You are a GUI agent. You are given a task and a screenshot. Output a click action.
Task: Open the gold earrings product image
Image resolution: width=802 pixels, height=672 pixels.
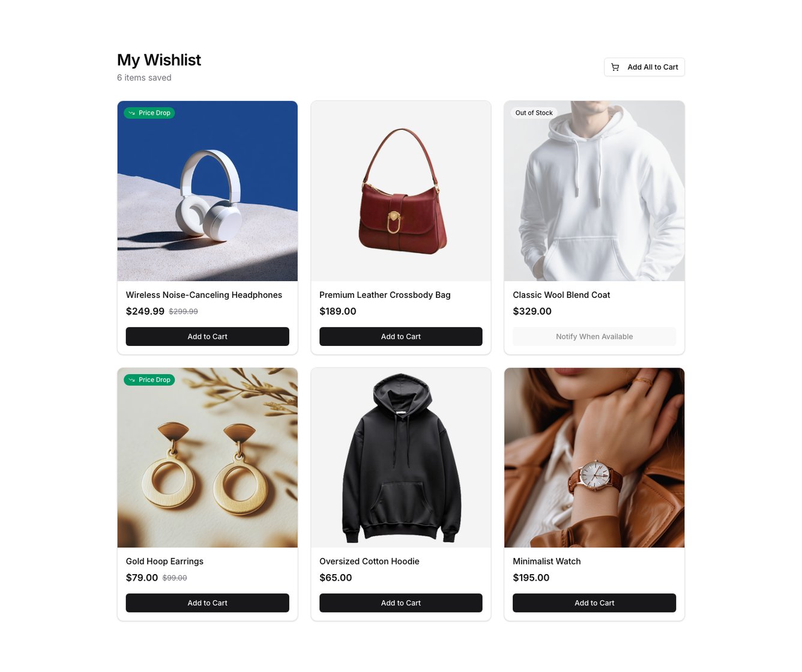[x=208, y=458]
